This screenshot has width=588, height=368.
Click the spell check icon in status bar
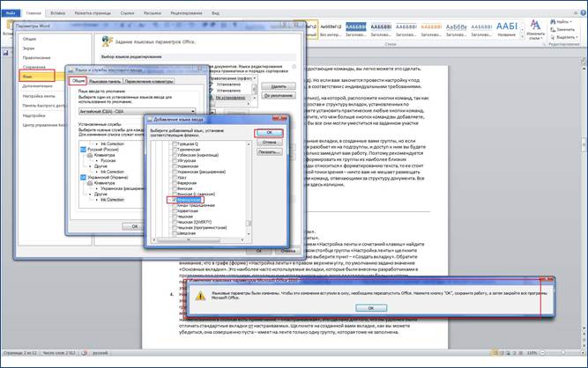(x=85, y=353)
